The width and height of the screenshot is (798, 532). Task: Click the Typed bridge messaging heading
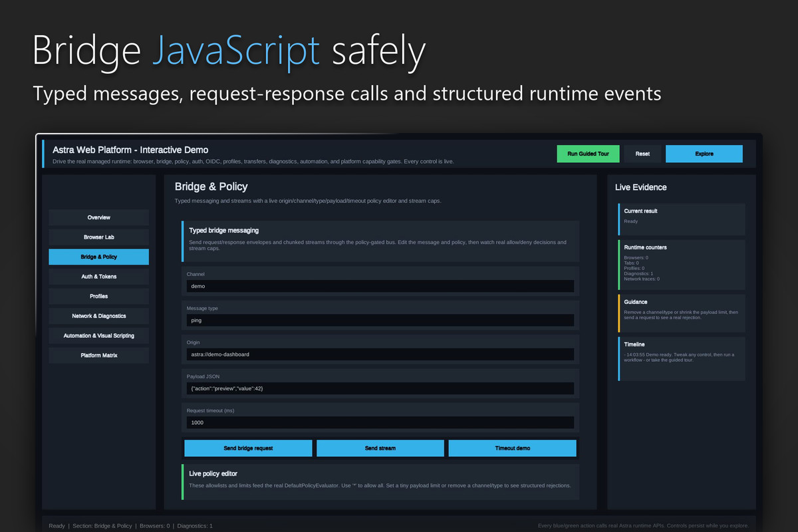(224, 230)
